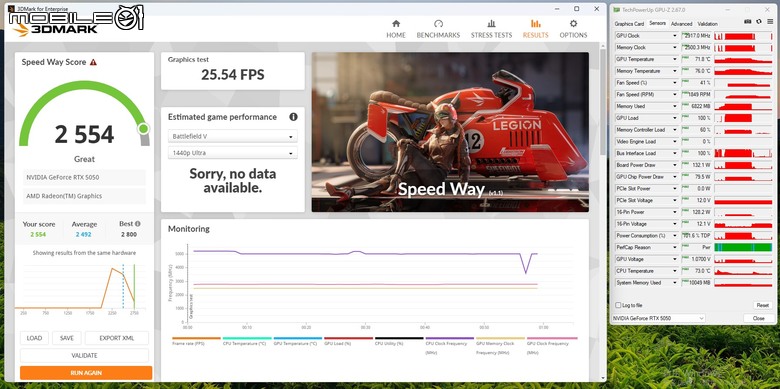Toggle CPU Clock Frequency legend entry
The width and height of the screenshot is (780, 389).
click(449, 345)
